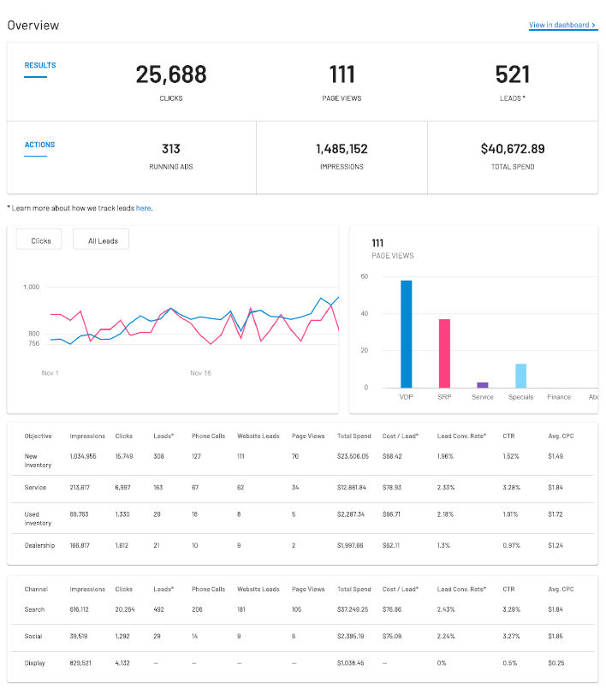Select the purple Service bar
Screen dimensions: 606x700
tap(483, 384)
